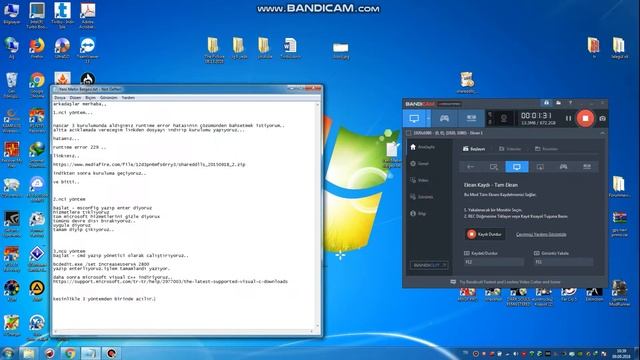Click the Bandicam title-bar lock icon

click(546, 103)
